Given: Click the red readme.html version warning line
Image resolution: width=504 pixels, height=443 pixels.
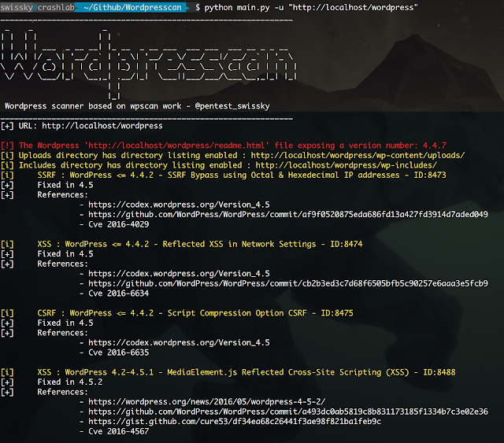Looking at the screenshot, I should (x=224, y=146).
